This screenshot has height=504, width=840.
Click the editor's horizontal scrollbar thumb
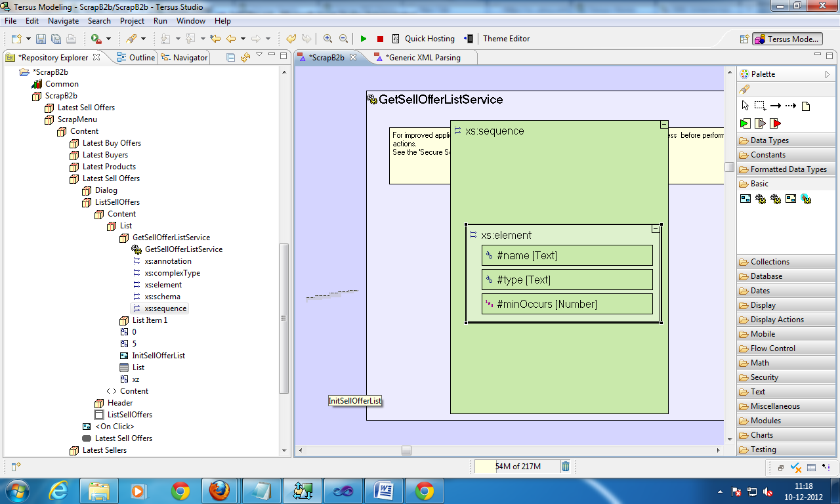406,450
